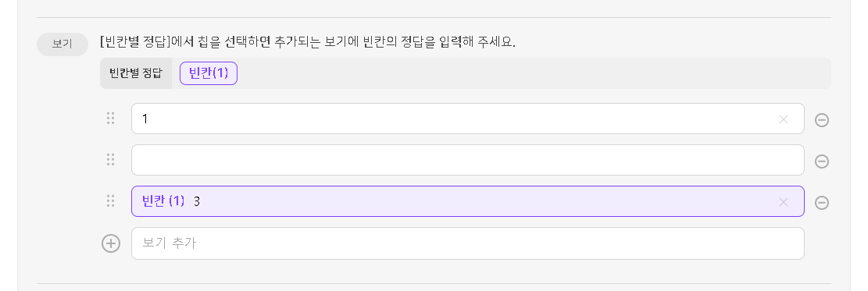Click the 빈칸별 정답 label
Viewport: 868px width, 291px height.
pyautogui.click(x=136, y=73)
